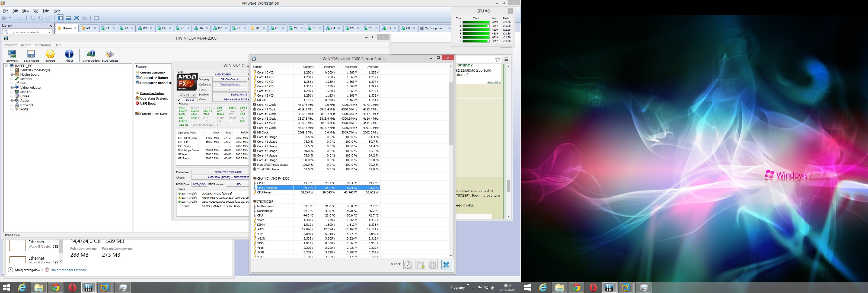Click the sensor logging sheet icon
The height and width of the screenshot is (293, 868).
point(420,265)
